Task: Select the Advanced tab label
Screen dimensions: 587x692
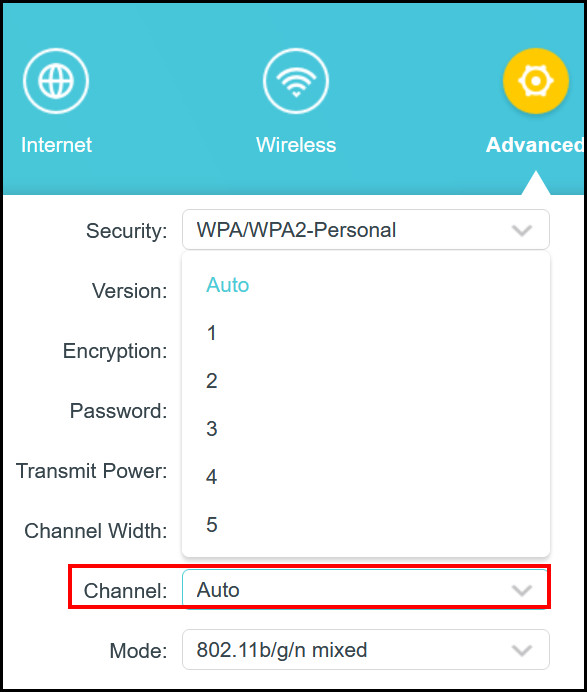Action: 535,145
